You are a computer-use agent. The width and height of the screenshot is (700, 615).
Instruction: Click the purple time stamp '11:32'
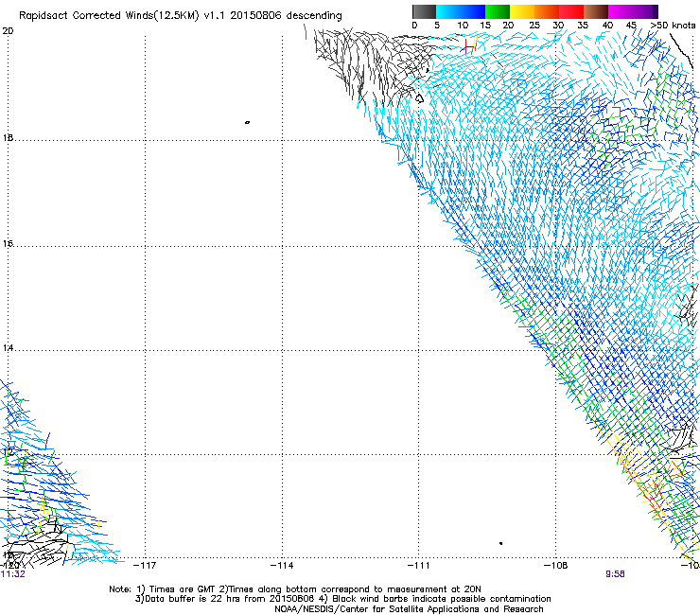click(x=13, y=574)
